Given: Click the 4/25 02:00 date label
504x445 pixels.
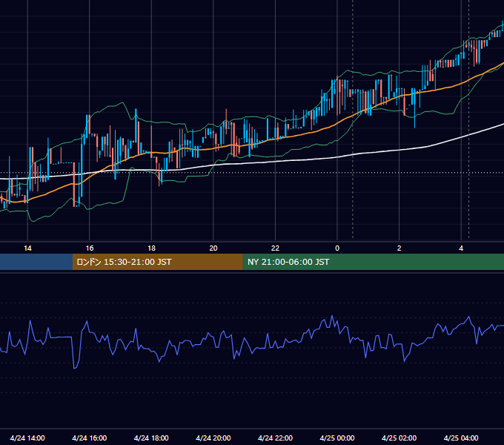Looking at the screenshot, I should [399, 438].
